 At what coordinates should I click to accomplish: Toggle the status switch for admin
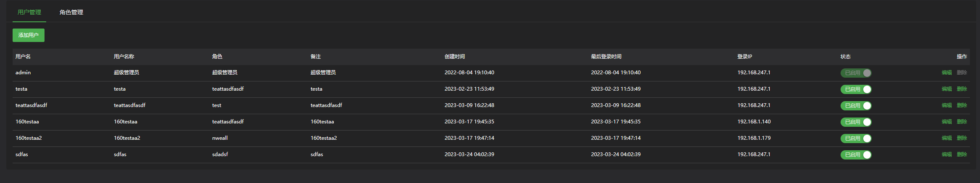(x=856, y=73)
